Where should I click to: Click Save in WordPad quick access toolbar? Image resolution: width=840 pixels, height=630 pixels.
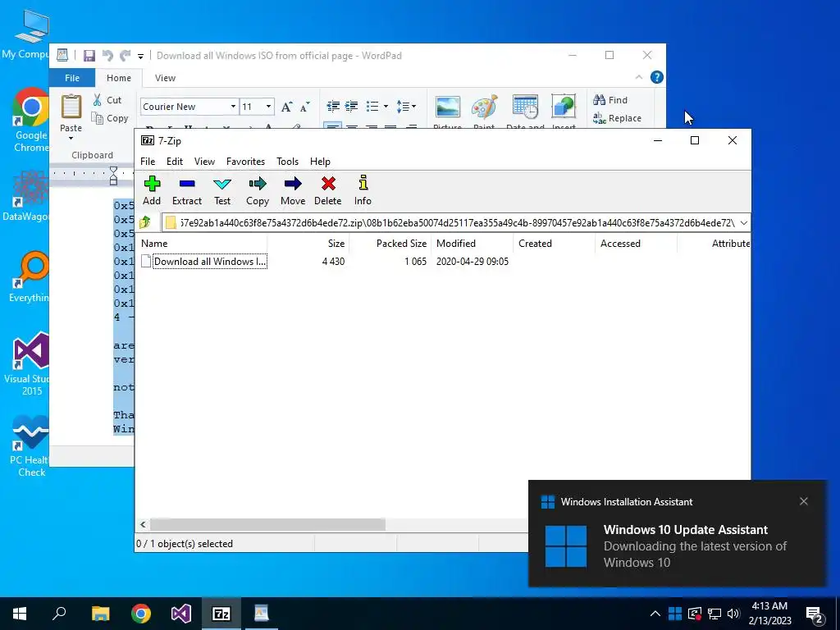coord(89,55)
